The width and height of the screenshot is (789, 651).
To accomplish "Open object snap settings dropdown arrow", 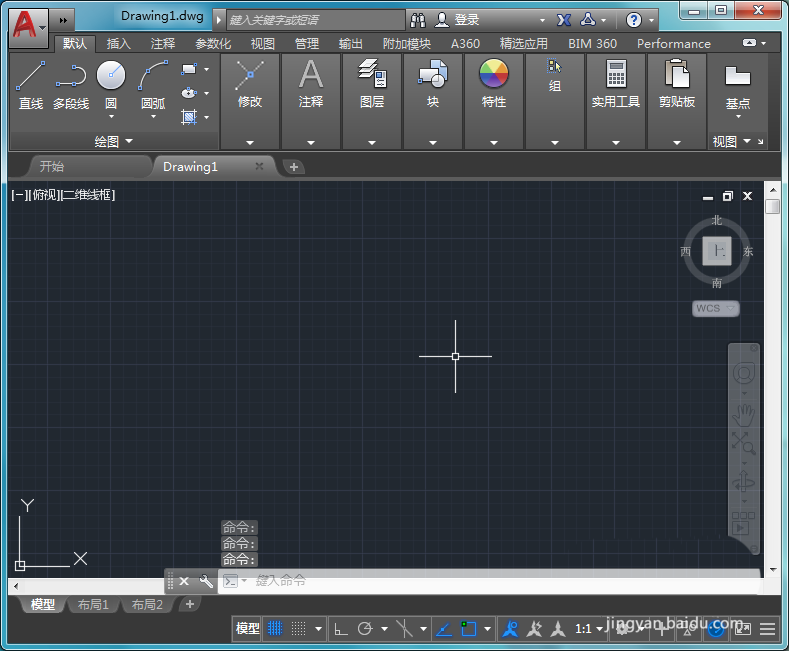I will (x=487, y=629).
